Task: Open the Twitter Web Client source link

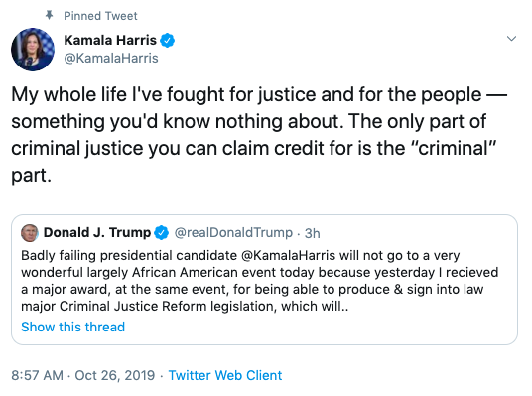Action: pos(225,375)
